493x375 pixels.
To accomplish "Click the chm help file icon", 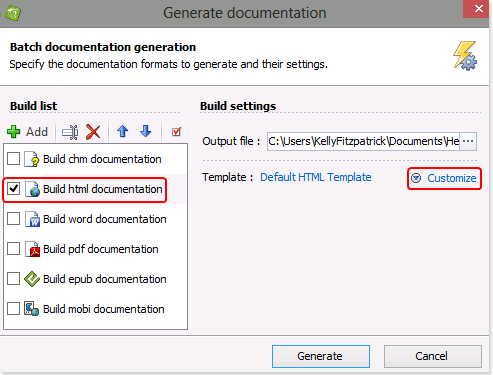I will point(32,159).
